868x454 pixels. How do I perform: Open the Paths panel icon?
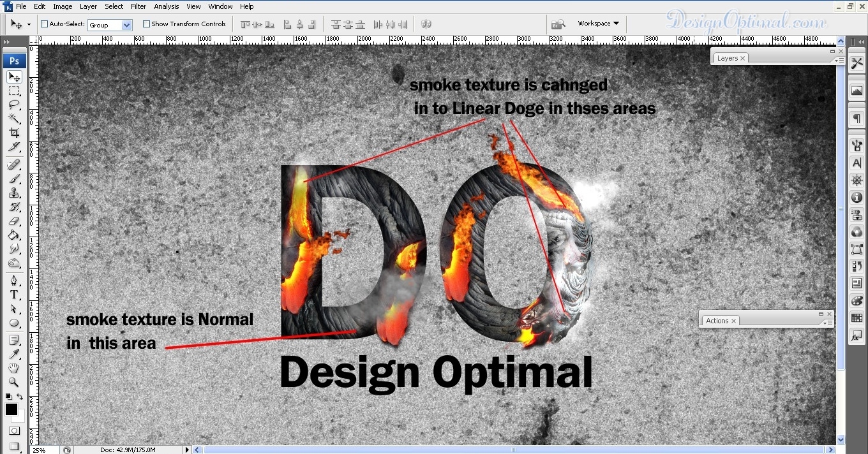pyautogui.click(x=857, y=249)
